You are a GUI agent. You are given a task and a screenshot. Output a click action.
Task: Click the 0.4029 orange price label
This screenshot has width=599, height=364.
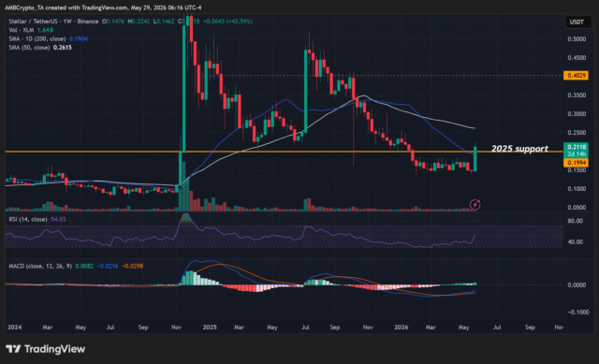coord(577,75)
